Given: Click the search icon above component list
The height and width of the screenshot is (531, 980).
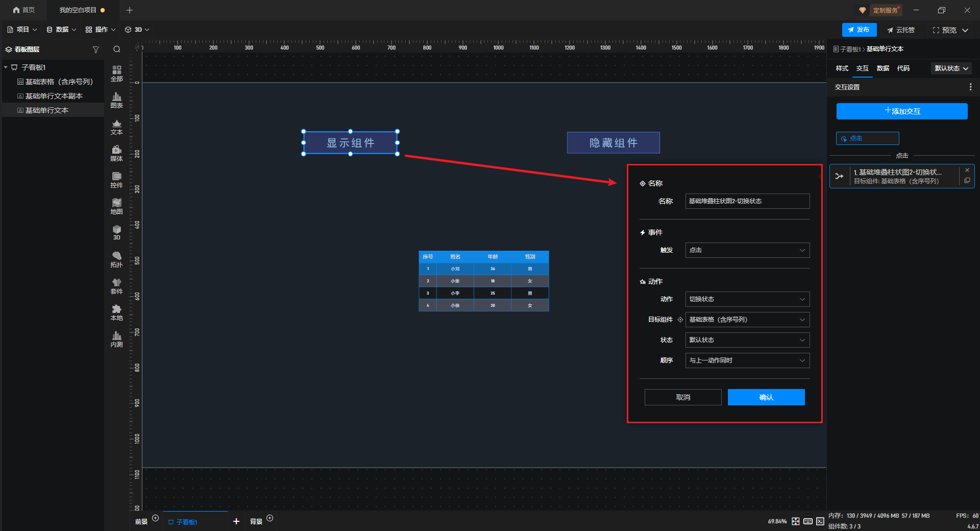Looking at the screenshot, I should point(117,50).
